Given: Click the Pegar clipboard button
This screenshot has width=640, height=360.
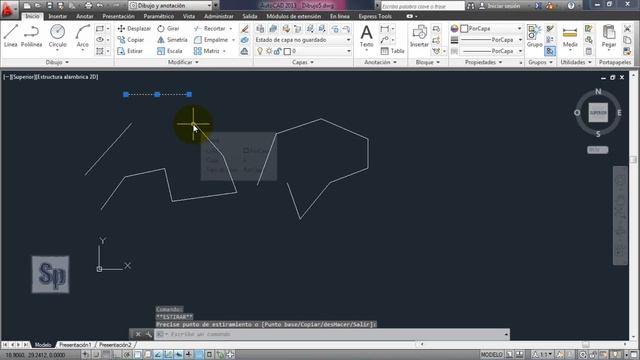Looking at the screenshot, I should coord(609,37).
